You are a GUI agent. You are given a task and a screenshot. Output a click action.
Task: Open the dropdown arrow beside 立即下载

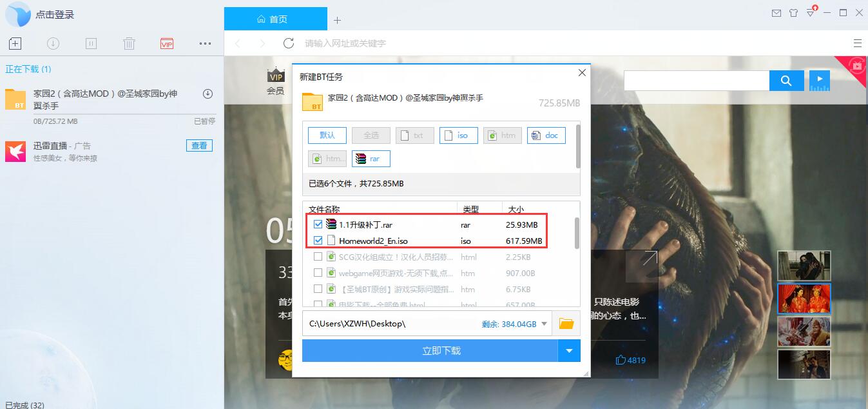point(569,351)
